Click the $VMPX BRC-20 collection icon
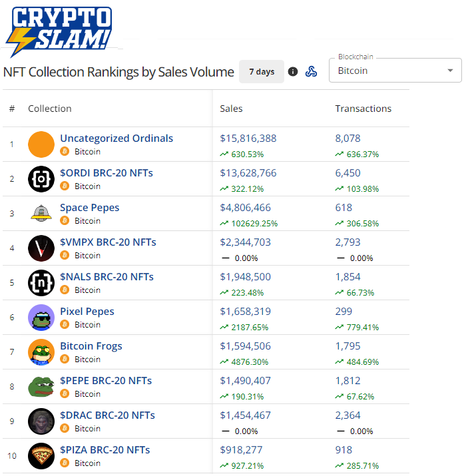Screen dimensions: 468x476 coord(41,248)
